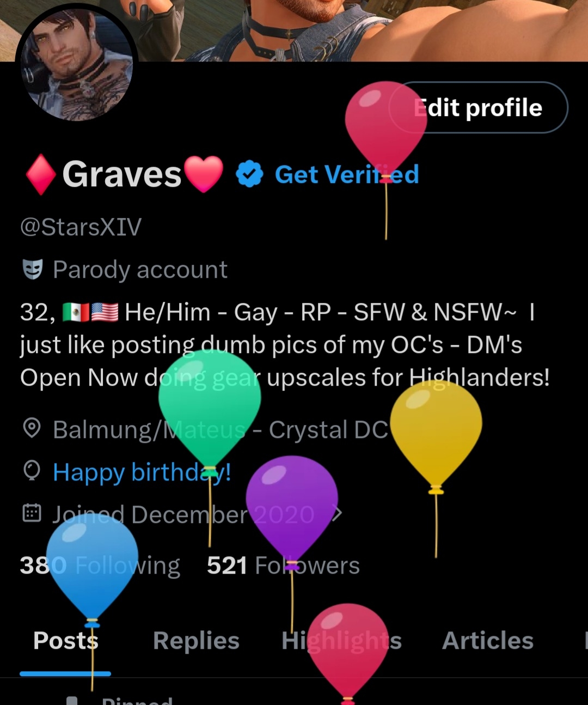Tap the birthday balloon outline icon
This screenshot has width=588, height=705.
click(32, 471)
